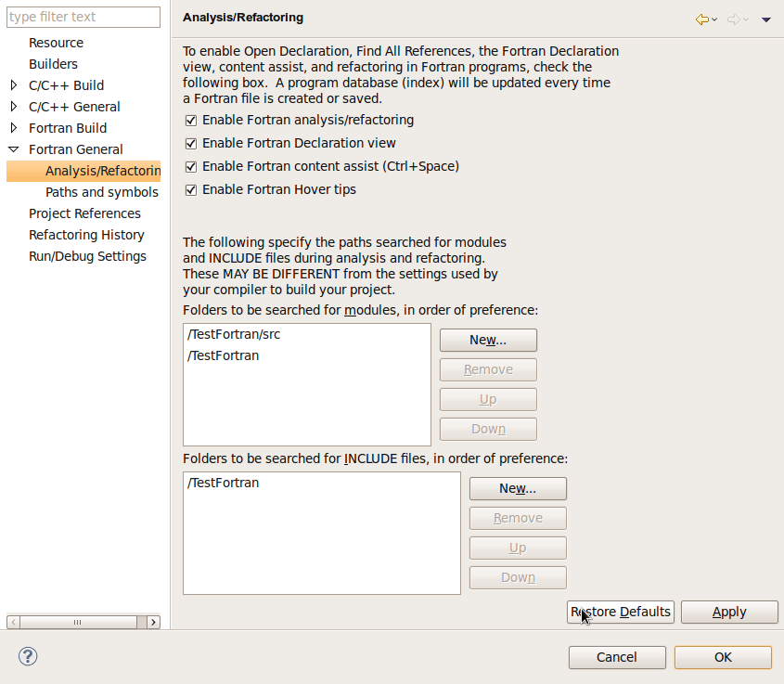784x684 pixels.
Task: Click the tree scrollbar right arrow
Action: coord(153,622)
